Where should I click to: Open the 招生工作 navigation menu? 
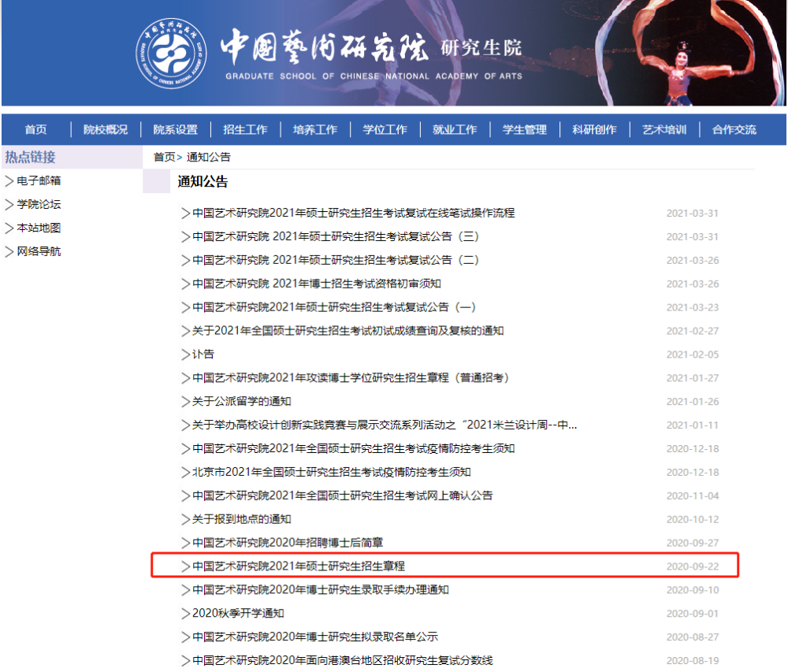[245, 129]
